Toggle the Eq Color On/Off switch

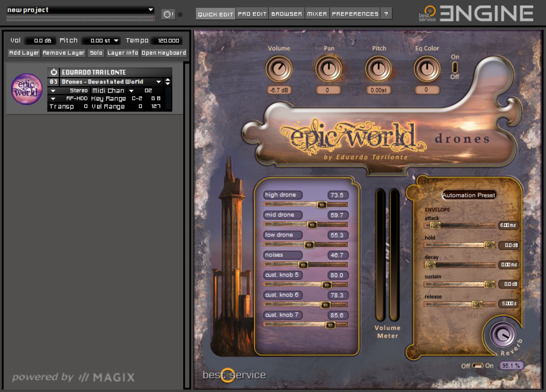[x=454, y=67]
